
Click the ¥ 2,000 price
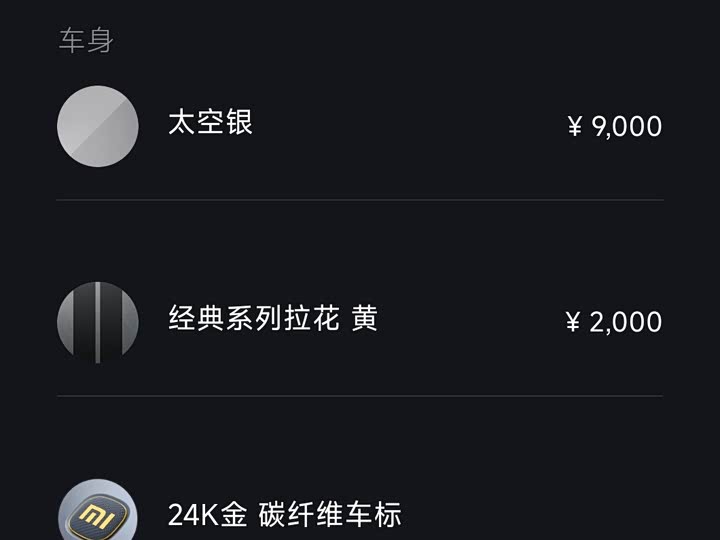click(614, 322)
